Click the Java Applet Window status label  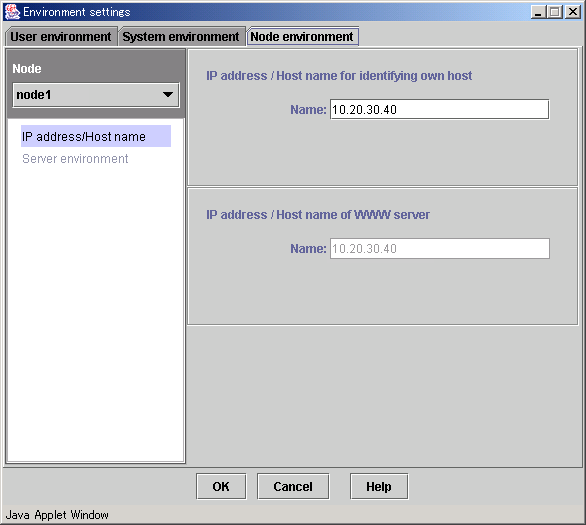click(57, 515)
